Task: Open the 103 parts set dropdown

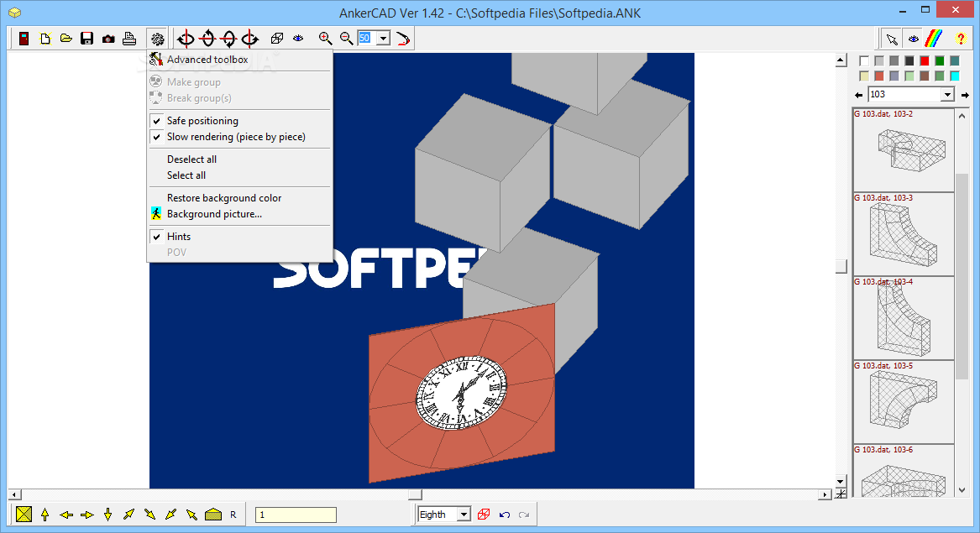Action: point(947,94)
